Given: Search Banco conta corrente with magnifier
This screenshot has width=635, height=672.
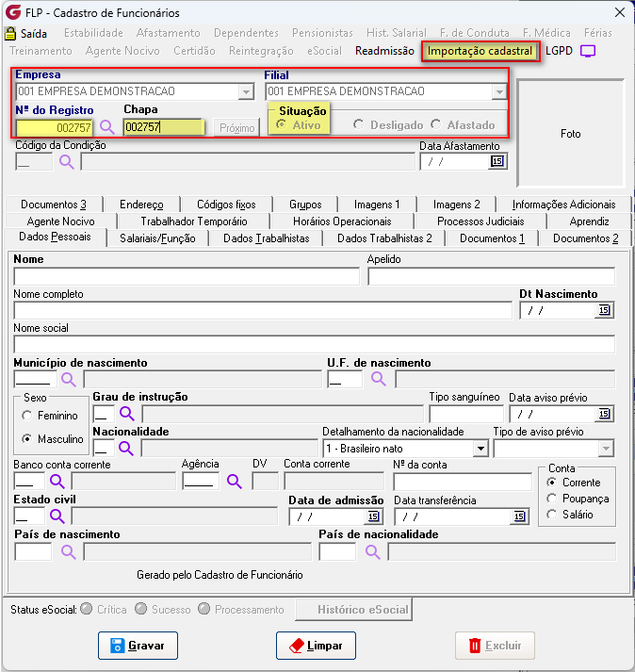Looking at the screenshot, I should (x=57, y=482).
